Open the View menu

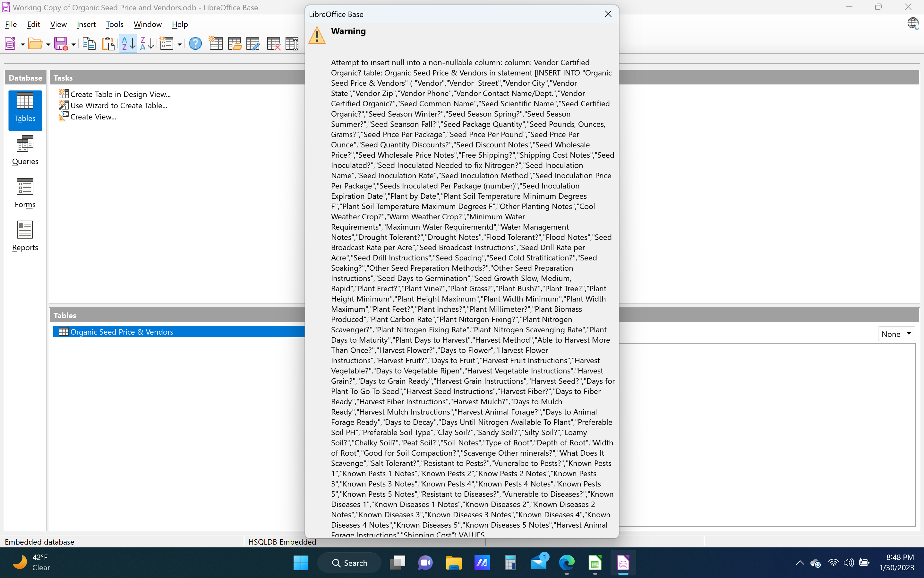(x=58, y=24)
